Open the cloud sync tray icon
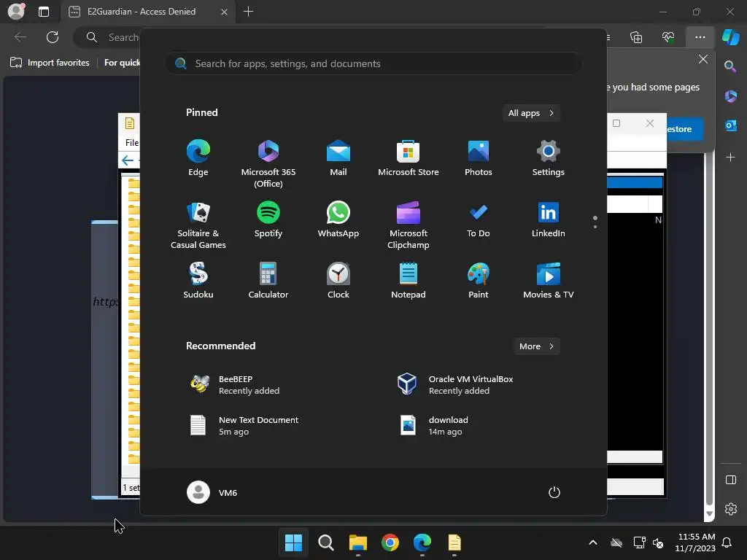 (616, 542)
